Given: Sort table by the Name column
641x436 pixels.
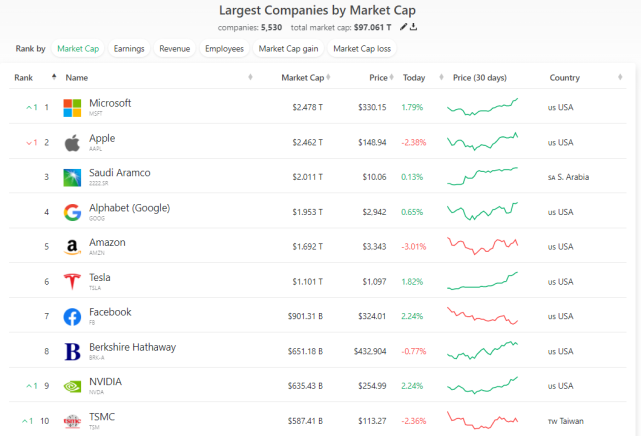Looking at the screenshot, I should click(x=77, y=78).
